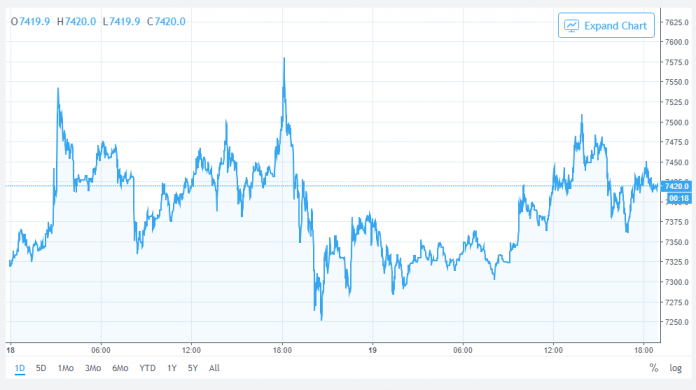Image resolution: width=696 pixels, height=390 pixels.
Task: Open the Expand Chart button
Action: (606, 25)
